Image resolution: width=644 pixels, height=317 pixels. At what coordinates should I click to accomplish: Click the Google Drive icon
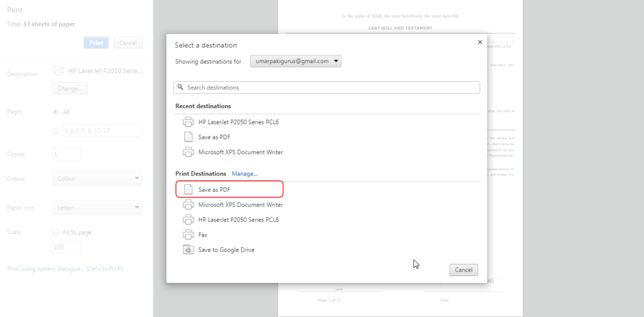click(188, 250)
